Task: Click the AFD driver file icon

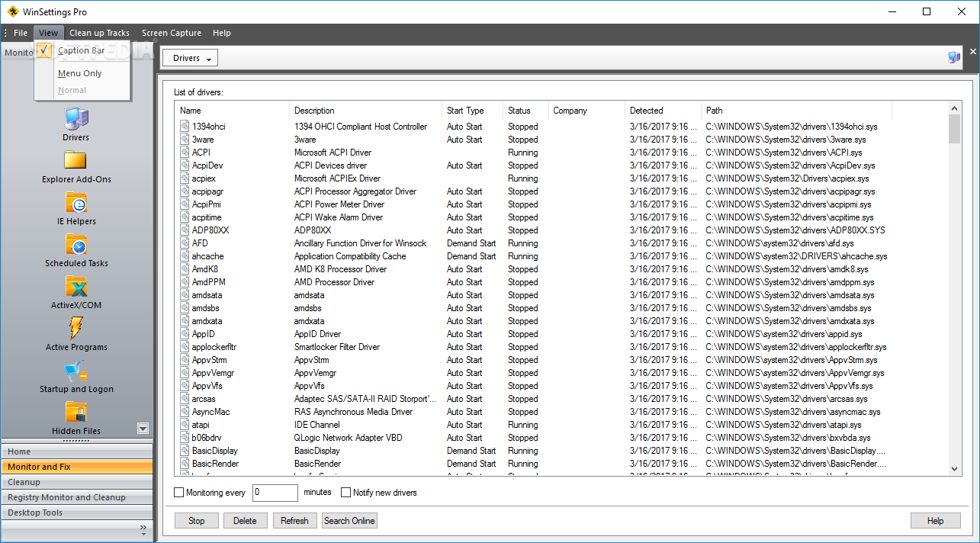Action: click(185, 243)
